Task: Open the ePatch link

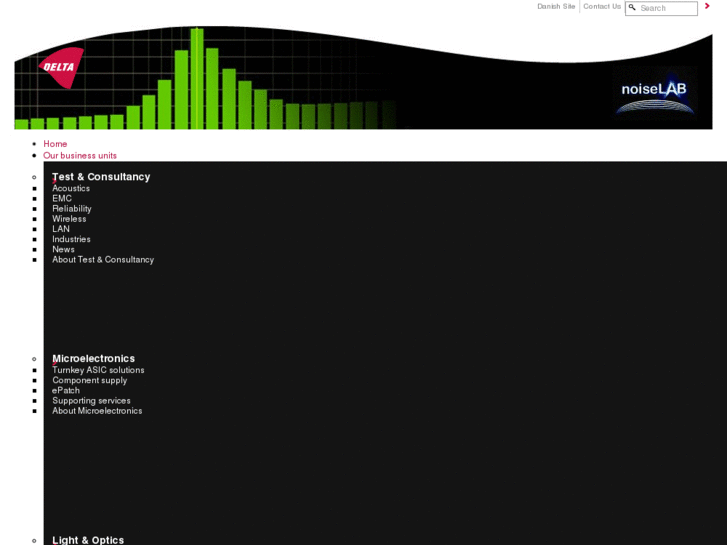Action: click(x=66, y=391)
